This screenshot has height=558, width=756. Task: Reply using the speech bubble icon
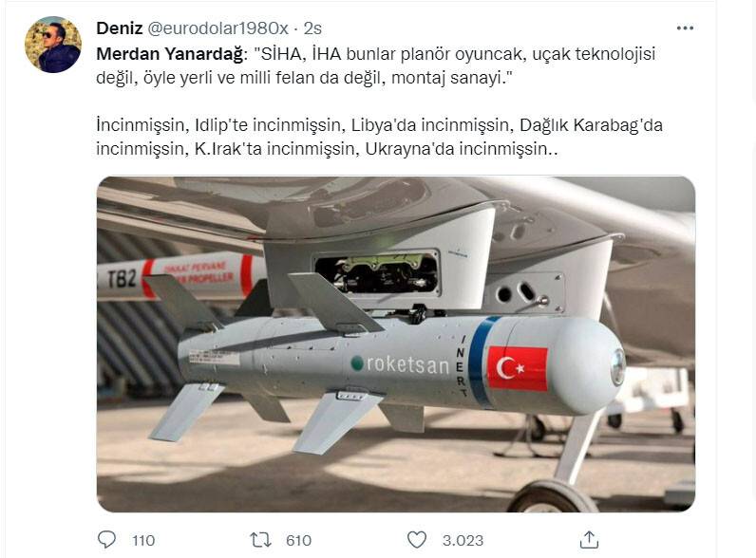tap(106, 540)
